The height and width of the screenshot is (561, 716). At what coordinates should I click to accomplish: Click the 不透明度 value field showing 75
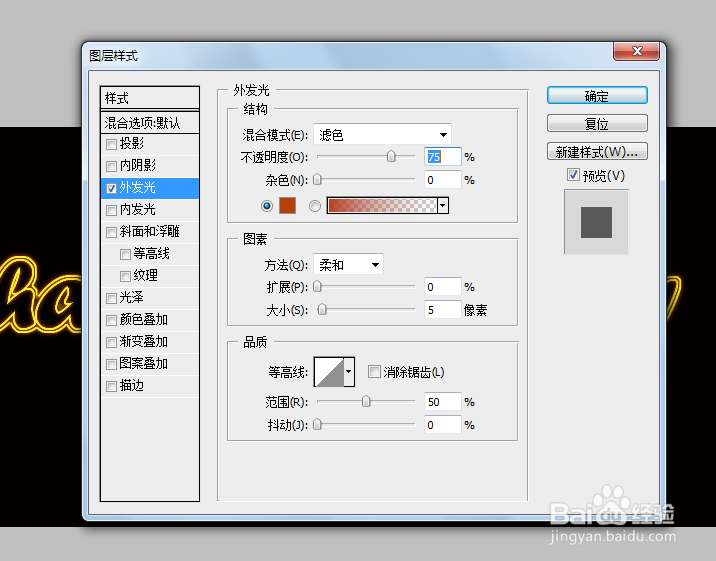point(442,157)
